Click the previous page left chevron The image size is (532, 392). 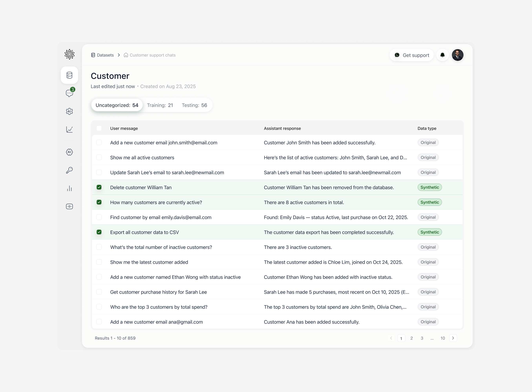tap(391, 338)
